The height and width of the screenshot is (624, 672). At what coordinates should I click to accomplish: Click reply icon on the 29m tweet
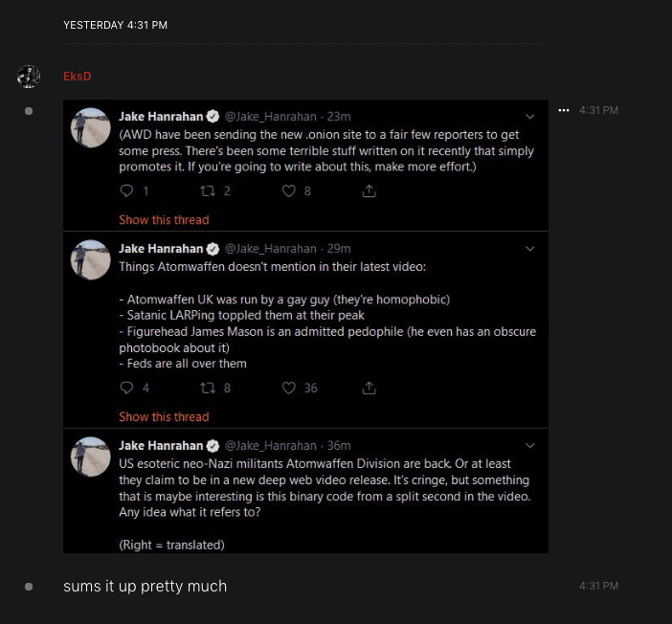126,389
